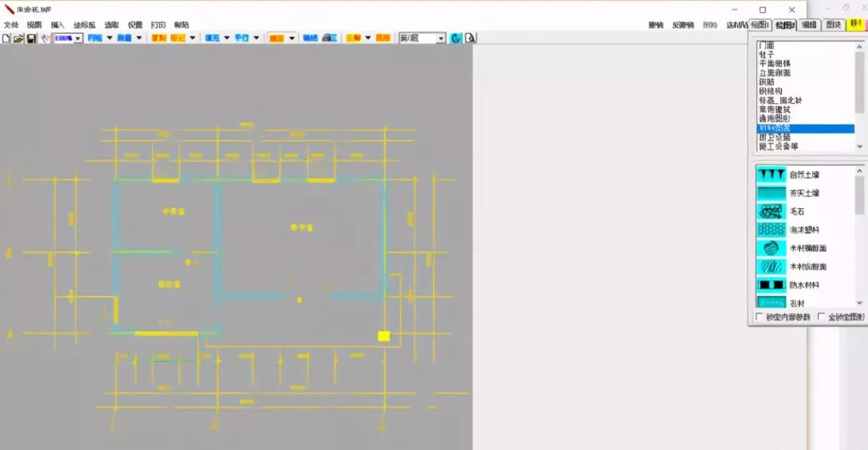This screenshot has width=868, height=450.
Task: Choose the 防水材料 black-block pattern icon
Action: [771, 285]
